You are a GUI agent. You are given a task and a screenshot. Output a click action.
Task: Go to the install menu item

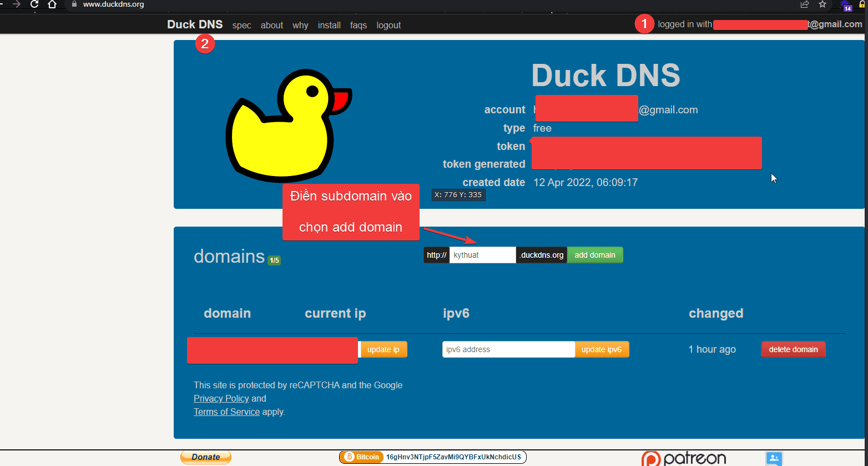tap(329, 25)
